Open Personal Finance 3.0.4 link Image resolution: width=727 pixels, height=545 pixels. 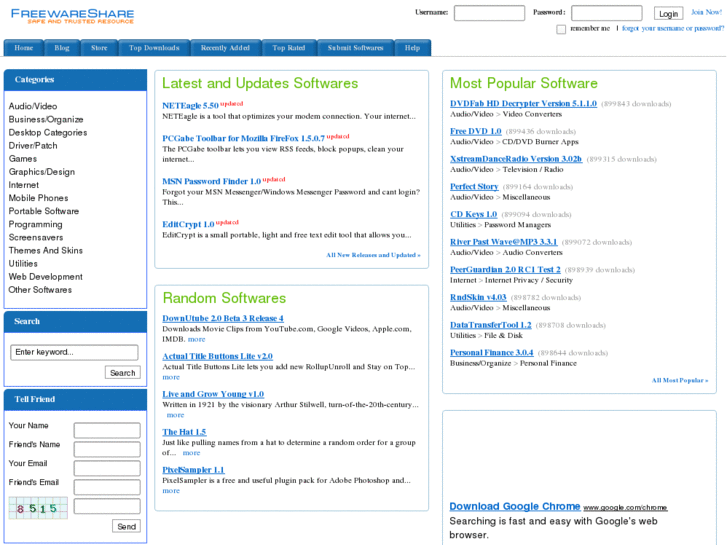(x=491, y=353)
